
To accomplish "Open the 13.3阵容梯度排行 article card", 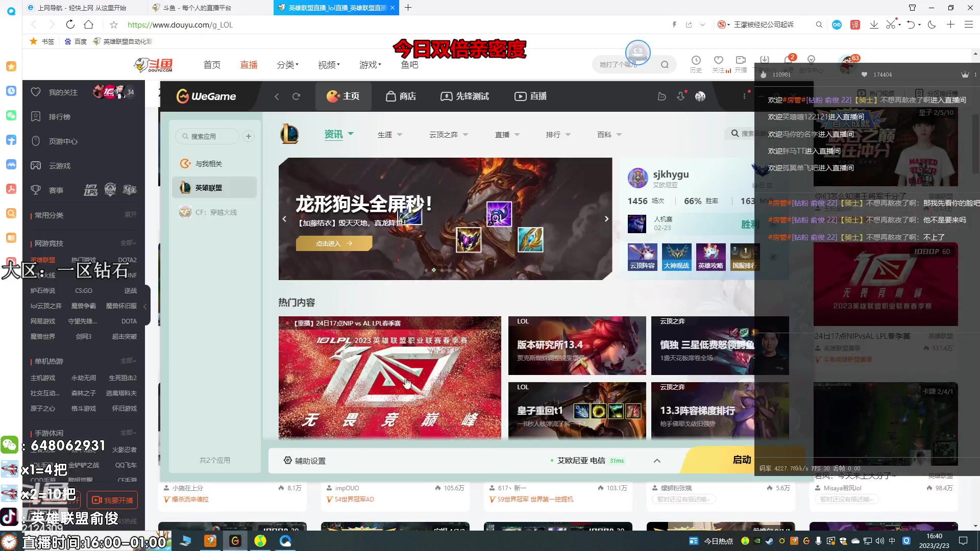I will (x=720, y=411).
